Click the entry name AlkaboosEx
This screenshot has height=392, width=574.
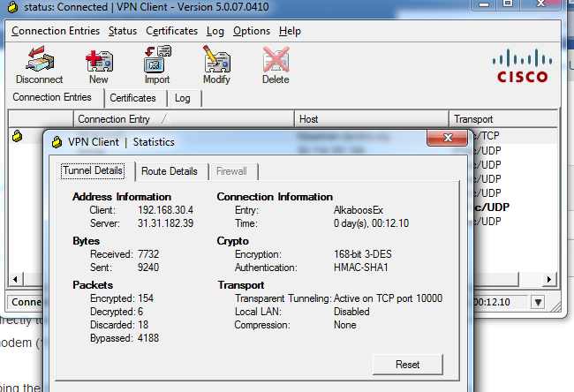click(358, 210)
